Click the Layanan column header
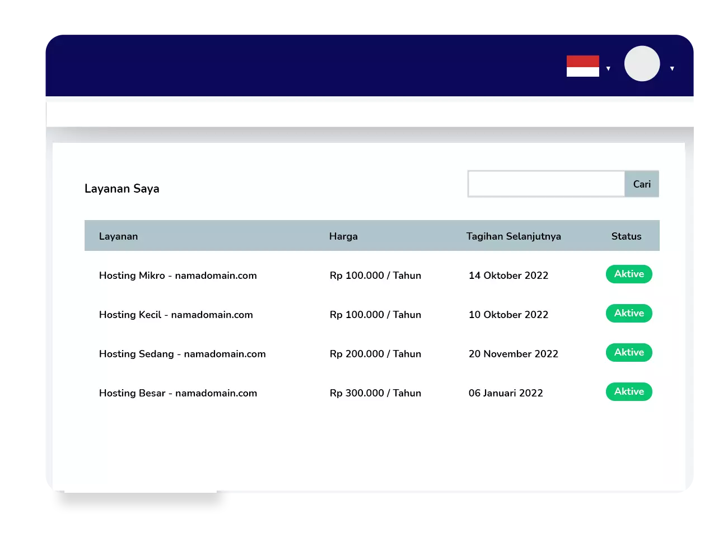This screenshot has height=560, width=728. (118, 236)
